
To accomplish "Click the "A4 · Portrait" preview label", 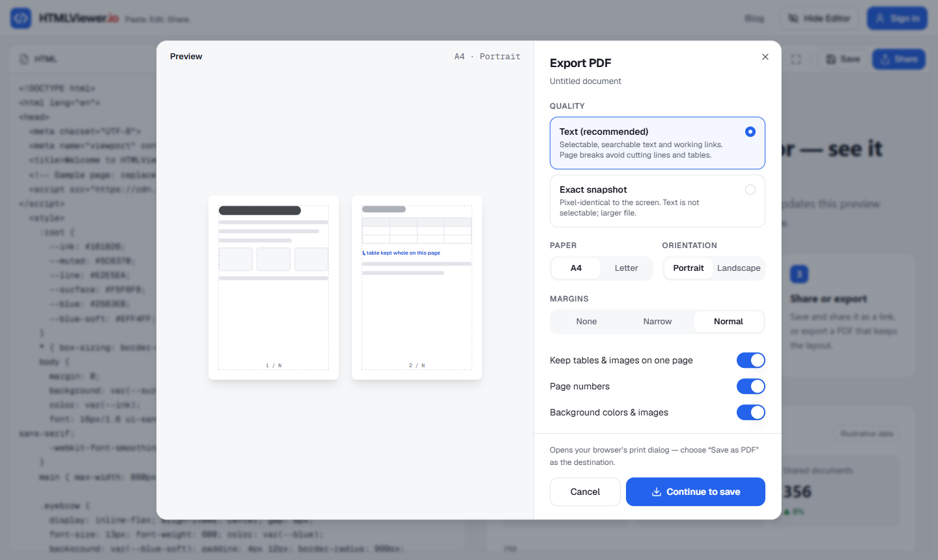I will 487,57.
